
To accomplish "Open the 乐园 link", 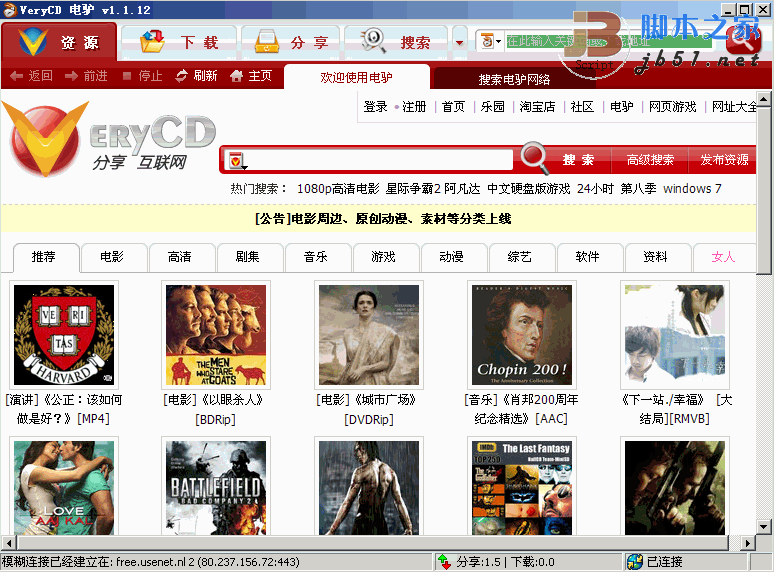I will coord(493,107).
